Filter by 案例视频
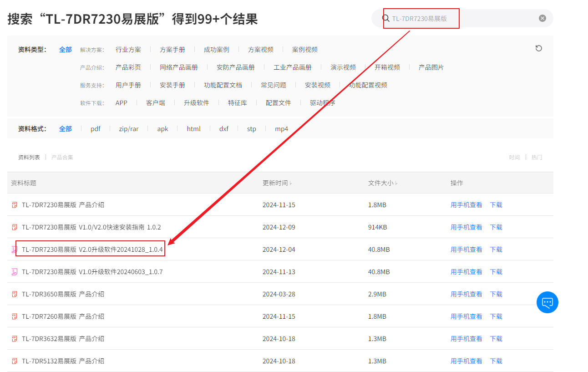Screen dimensions: 588x372 pos(305,50)
